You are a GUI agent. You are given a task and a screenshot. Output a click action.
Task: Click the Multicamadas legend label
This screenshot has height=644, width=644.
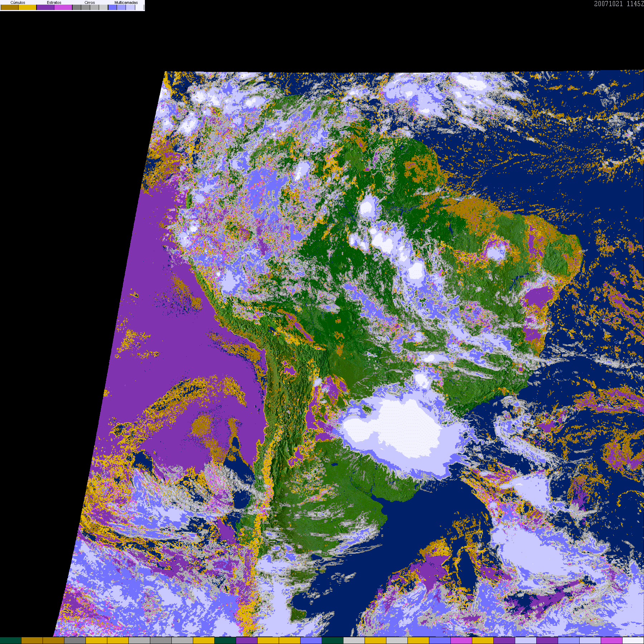126,3
